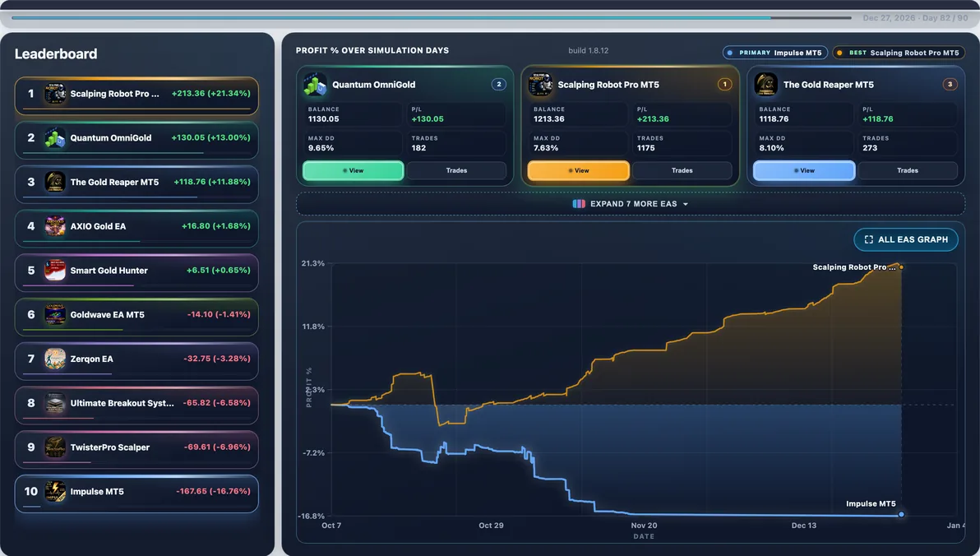Select Goldwave EA MT5 leaderboard name
This screenshot has width=980, height=556.
pyautogui.click(x=108, y=314)
